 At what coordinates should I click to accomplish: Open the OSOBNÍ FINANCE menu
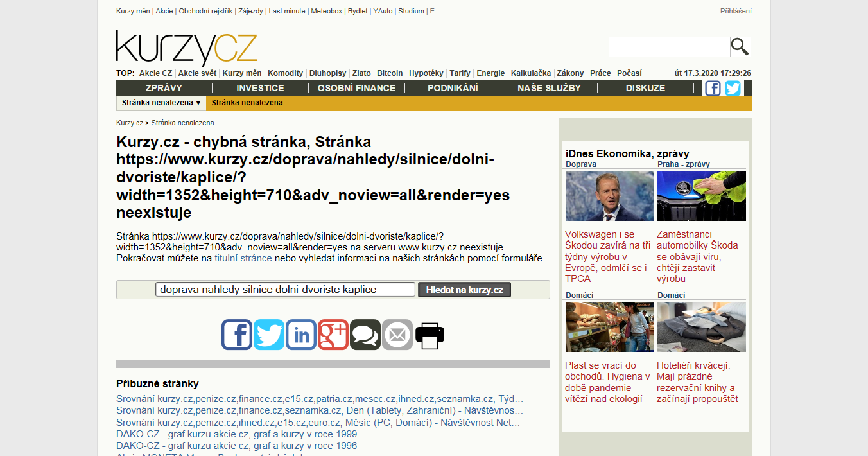(356, 88)
